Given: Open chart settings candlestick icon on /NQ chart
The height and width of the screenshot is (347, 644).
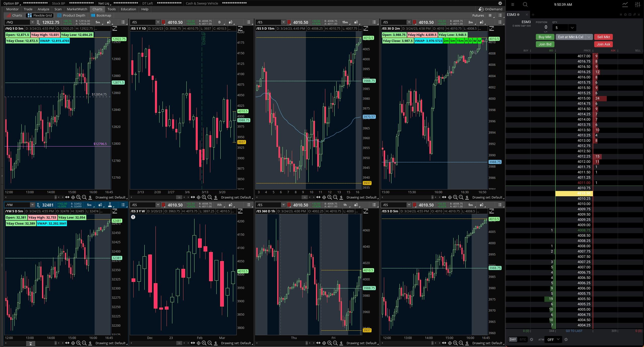Looking at the screenshot, I should (109, 22).
